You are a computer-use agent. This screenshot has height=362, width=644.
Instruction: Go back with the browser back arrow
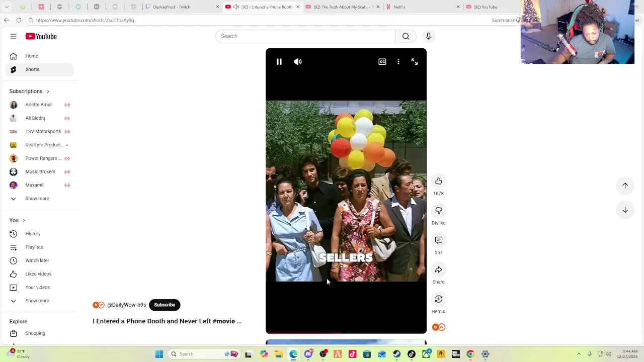tap(7, 20)
